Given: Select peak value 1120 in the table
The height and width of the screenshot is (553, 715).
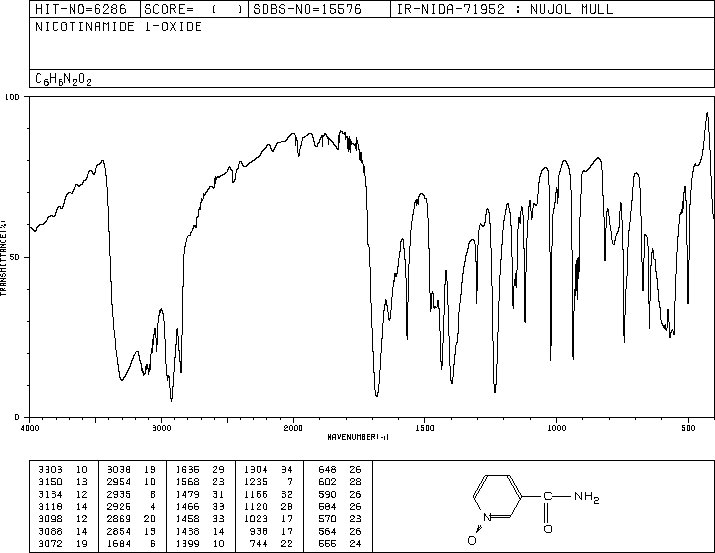Looking at the screenshot, I should point(256,506).
